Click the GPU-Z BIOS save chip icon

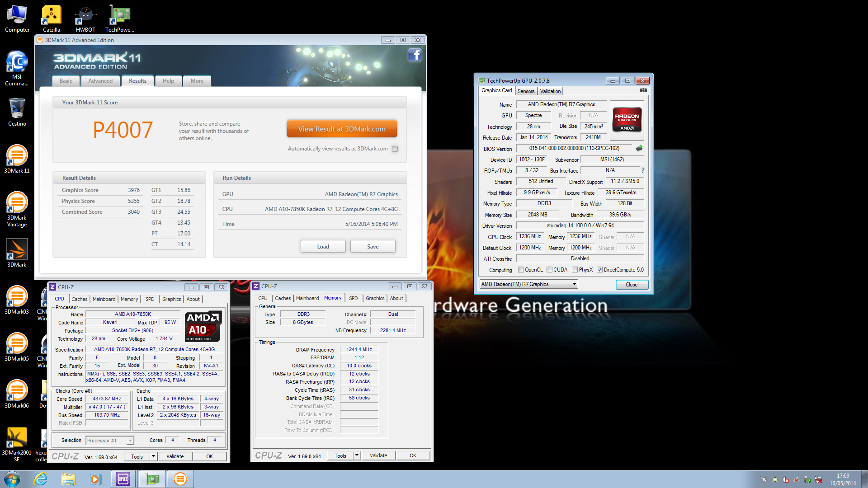(x=639, y=148)
